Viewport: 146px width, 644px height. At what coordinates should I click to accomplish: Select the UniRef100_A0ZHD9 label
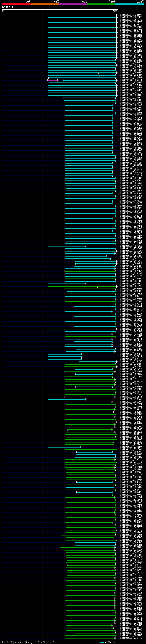click(131, 331)
